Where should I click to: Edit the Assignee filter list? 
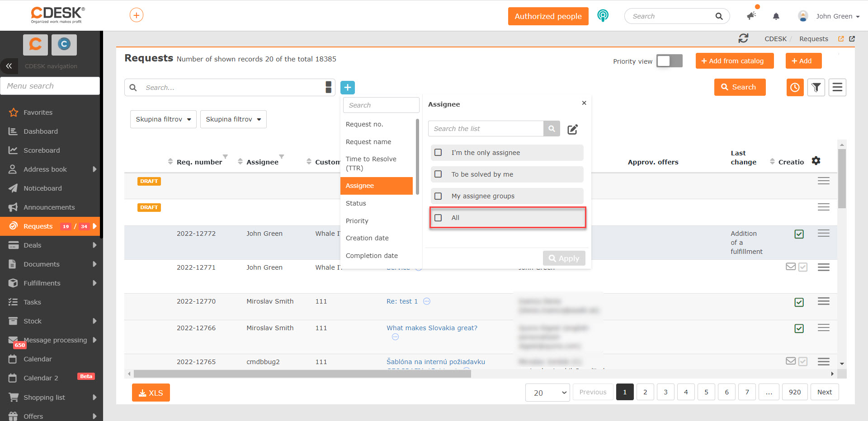572,129
